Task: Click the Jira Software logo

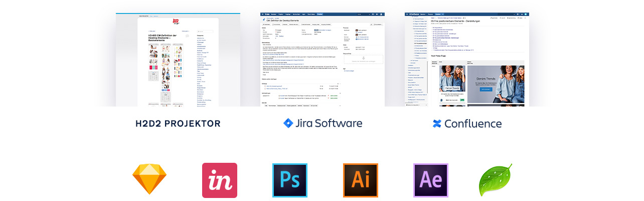Action: 323,123
